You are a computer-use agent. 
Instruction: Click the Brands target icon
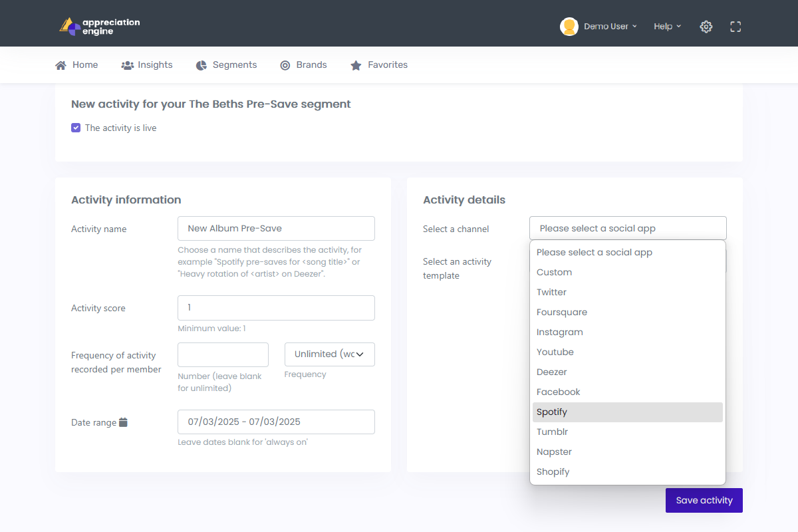[285, 65]
